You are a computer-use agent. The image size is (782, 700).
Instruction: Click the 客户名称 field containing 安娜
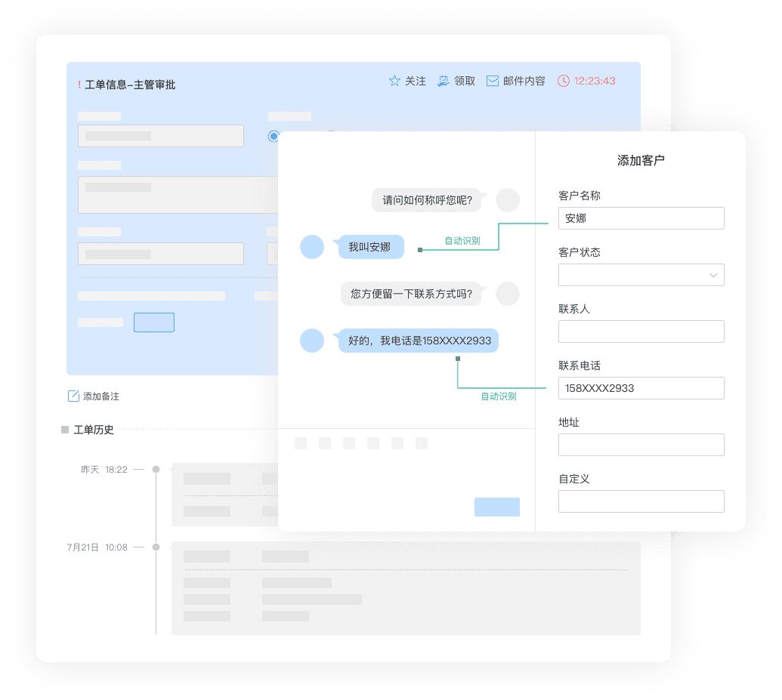pos(641,218)
